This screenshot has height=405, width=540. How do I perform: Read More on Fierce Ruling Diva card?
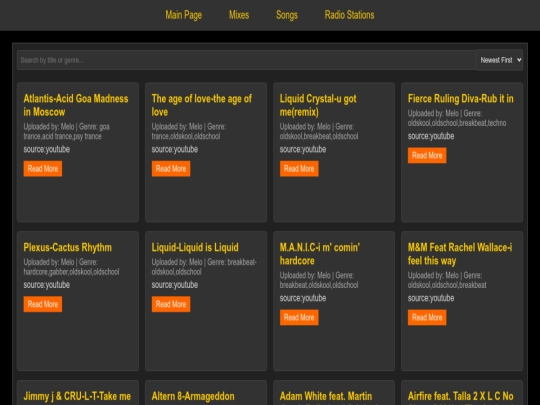coord(427,155)
